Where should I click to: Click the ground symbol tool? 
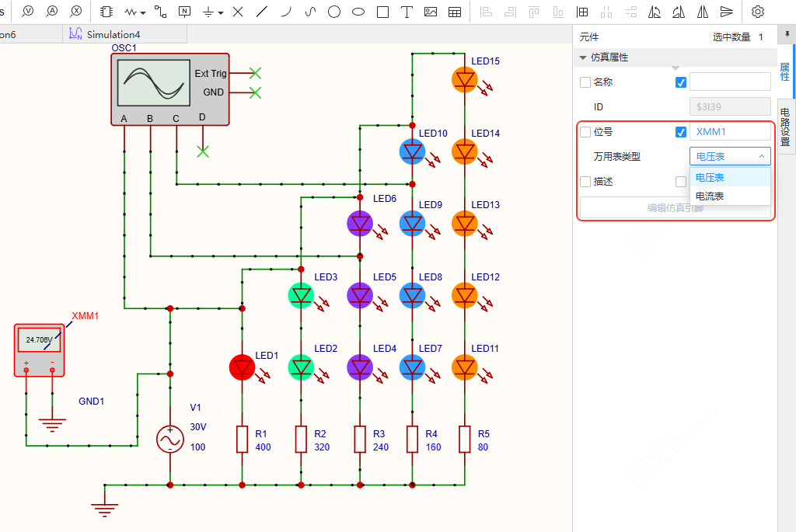point(208,12)
